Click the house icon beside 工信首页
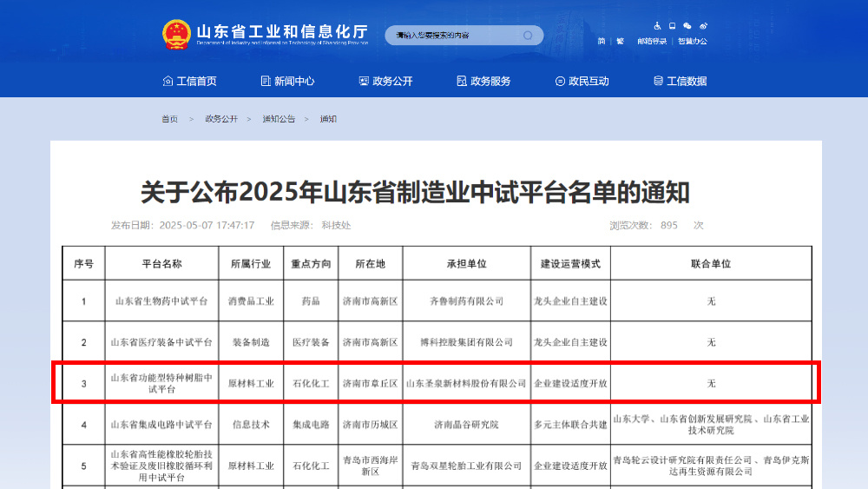The height and width of the screenshot is (489, 868). click(x=168, y=81)
